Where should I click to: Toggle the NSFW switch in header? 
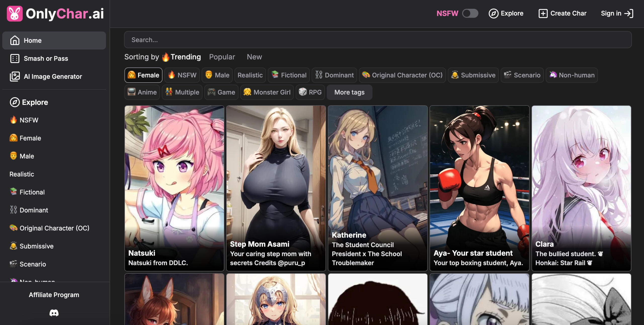coord(470,13)
